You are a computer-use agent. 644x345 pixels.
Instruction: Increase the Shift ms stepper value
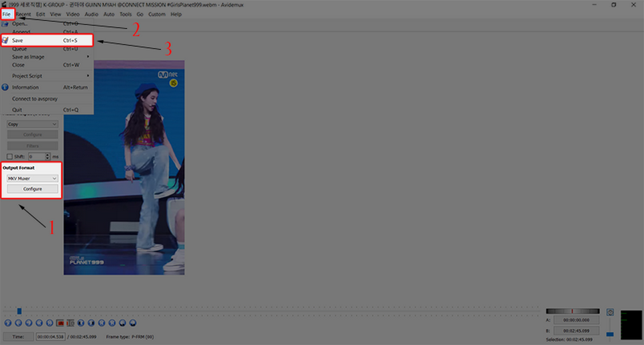(x=48, y=155)
